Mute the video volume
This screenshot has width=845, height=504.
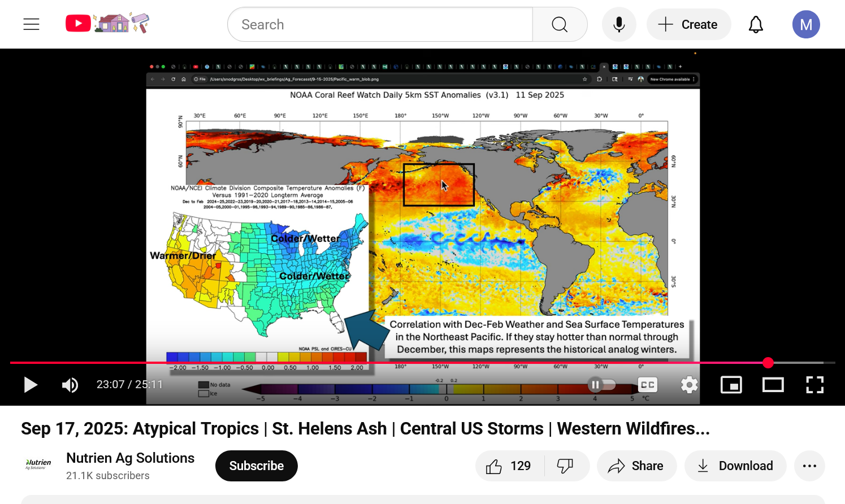coord(70,385)
